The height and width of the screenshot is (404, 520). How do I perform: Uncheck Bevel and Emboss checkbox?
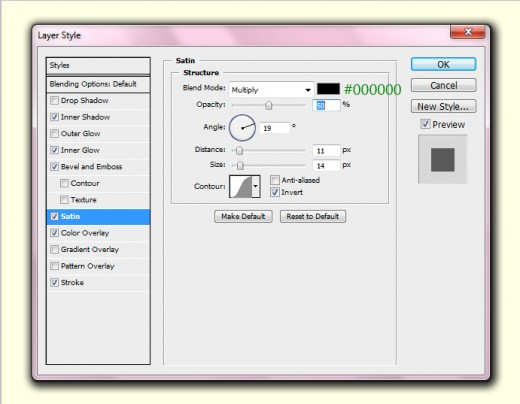click(x=54, y=167)
